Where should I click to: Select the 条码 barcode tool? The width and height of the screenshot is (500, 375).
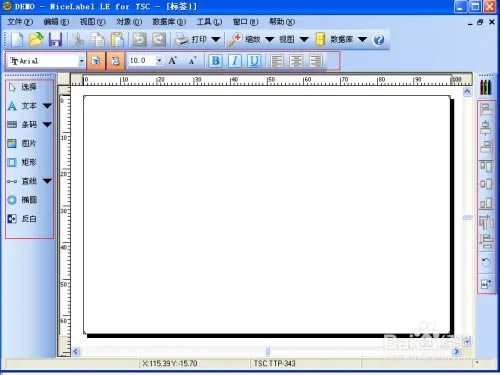coord(23,125)
